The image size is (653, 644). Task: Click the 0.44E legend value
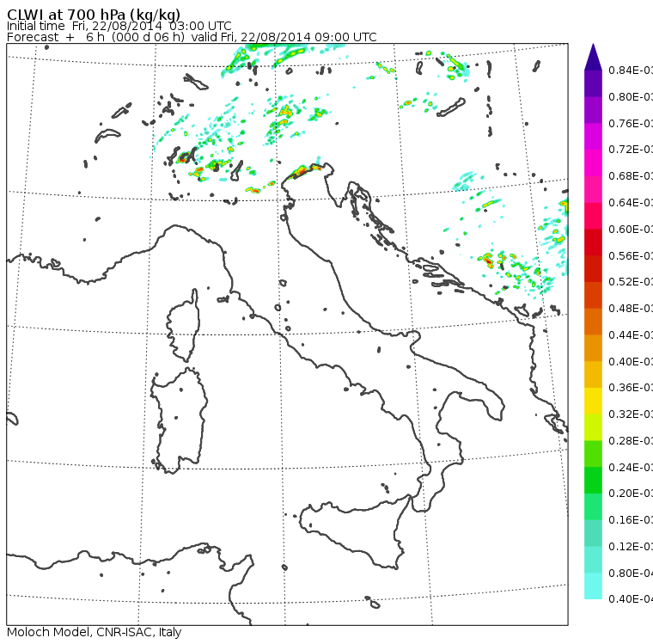coord(631,335)
